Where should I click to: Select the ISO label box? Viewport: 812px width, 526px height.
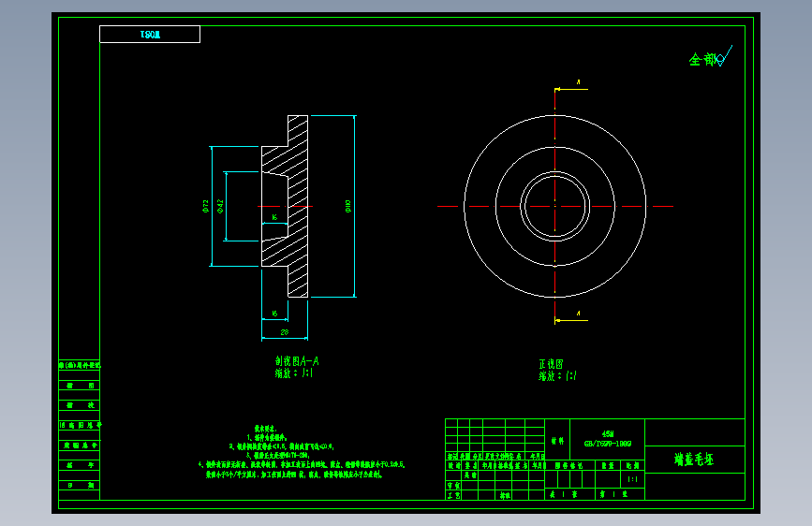(x=150, y=35)
